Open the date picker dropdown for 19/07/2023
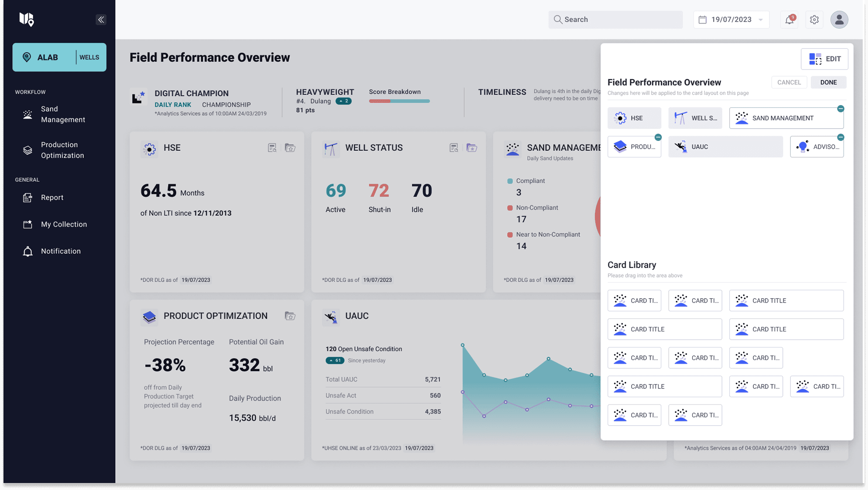This screenshot has height=490, width=868. 762,20
